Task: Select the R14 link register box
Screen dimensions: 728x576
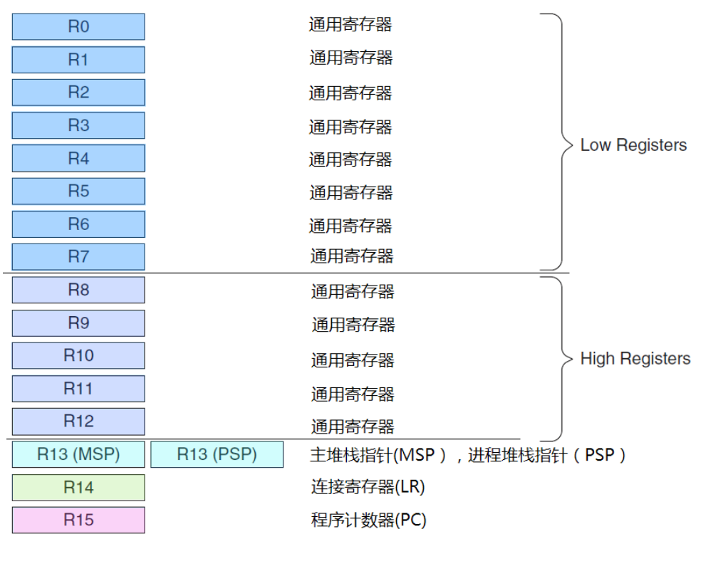Action: tap(78, 487)
